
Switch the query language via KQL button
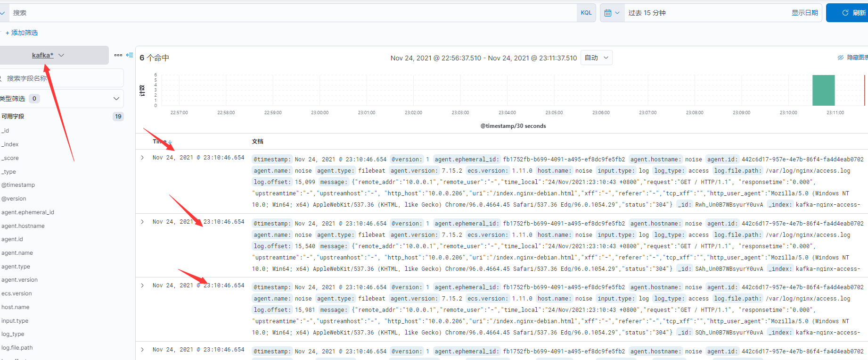[586, 13]
